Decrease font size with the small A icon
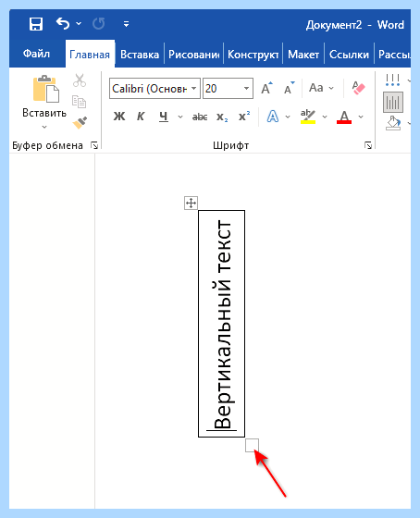 click(x=290, y=88)
